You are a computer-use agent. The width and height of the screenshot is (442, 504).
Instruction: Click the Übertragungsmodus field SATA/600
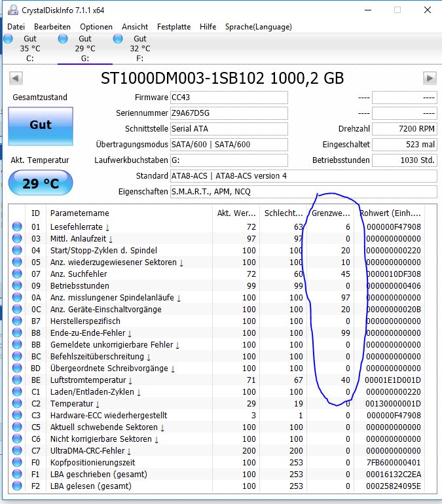coord(229,145)
